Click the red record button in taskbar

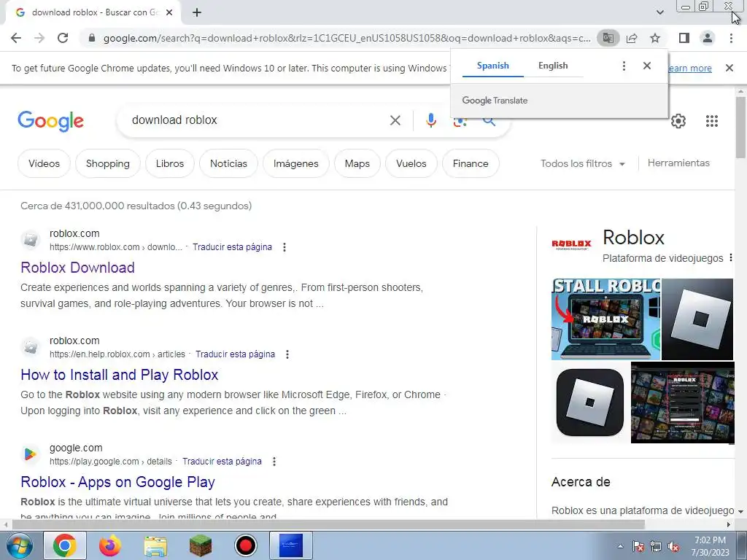tap(246, 545)
